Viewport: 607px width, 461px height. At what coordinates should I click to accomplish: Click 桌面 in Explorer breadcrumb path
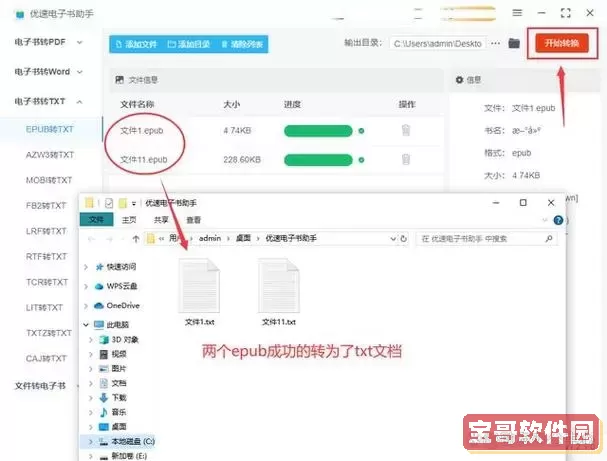click(x=243, y=238)
